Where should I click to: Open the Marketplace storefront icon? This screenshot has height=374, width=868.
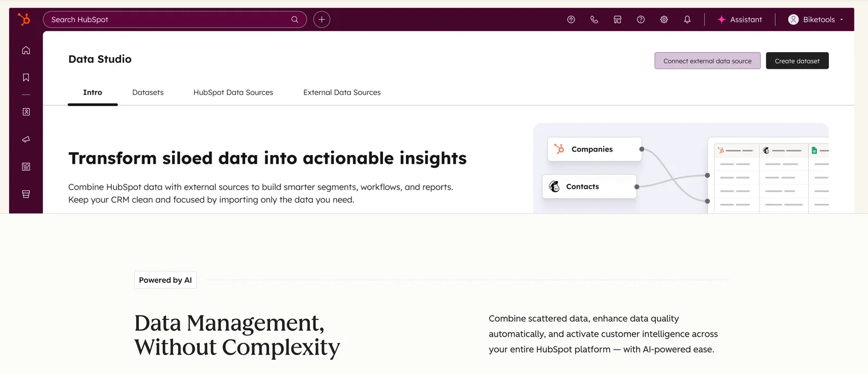(617, 20)
